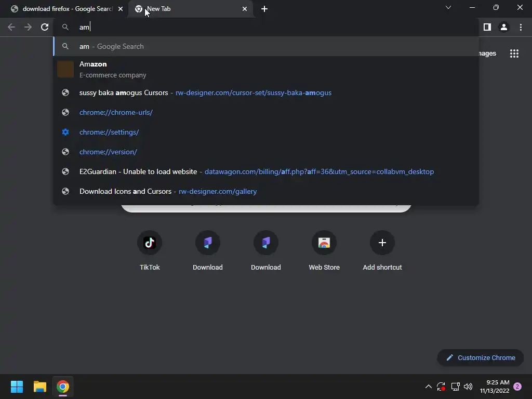Select "am - Google Search" suggestion
Image resolution: width=532 pixels, height=399 pixels.
tap(265, 46)
